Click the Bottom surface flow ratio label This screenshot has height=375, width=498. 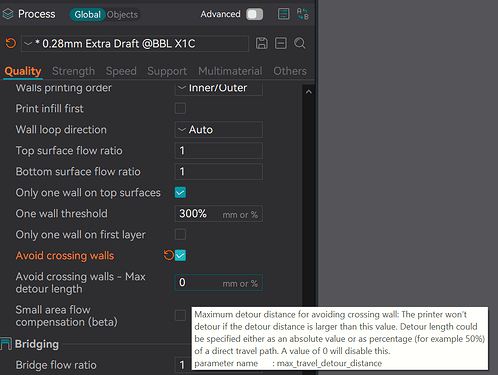78,172
